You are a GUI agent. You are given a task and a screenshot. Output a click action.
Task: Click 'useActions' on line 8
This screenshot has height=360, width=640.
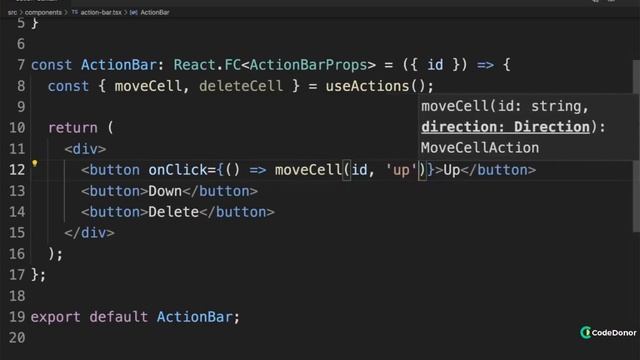click(x=367, y=86)
